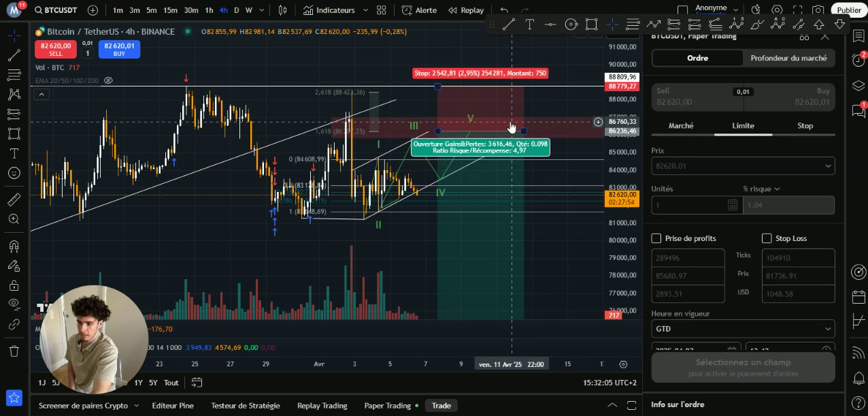Click the take profit price field 85680.97

point(688,276)
